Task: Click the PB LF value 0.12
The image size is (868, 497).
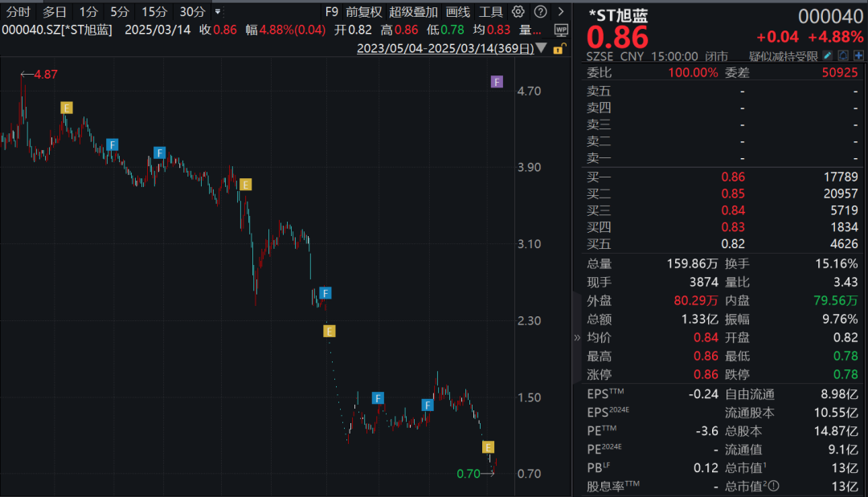Action: 706,468
